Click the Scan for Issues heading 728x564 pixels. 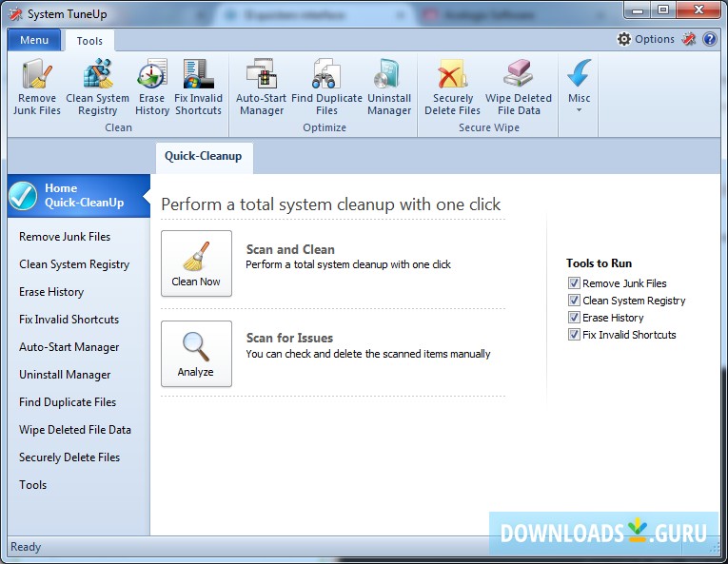point(289,338)
